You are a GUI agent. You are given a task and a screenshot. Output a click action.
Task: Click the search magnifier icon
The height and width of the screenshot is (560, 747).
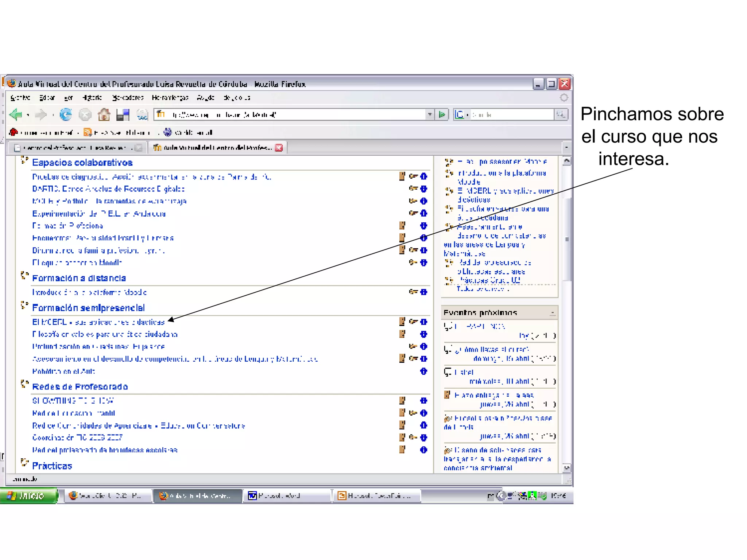pyautogui.click(x=561, y=115)
